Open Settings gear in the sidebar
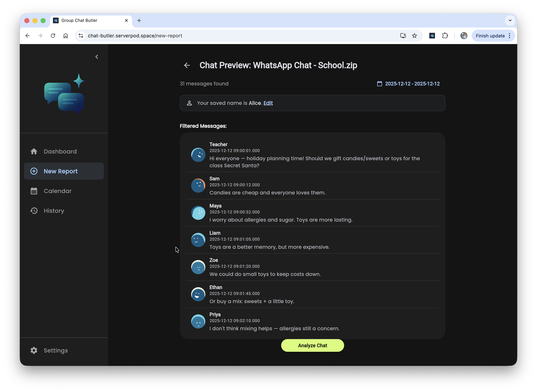Viewport: 537px width, 392px height. pyautogui.click(x=34, y=351)
